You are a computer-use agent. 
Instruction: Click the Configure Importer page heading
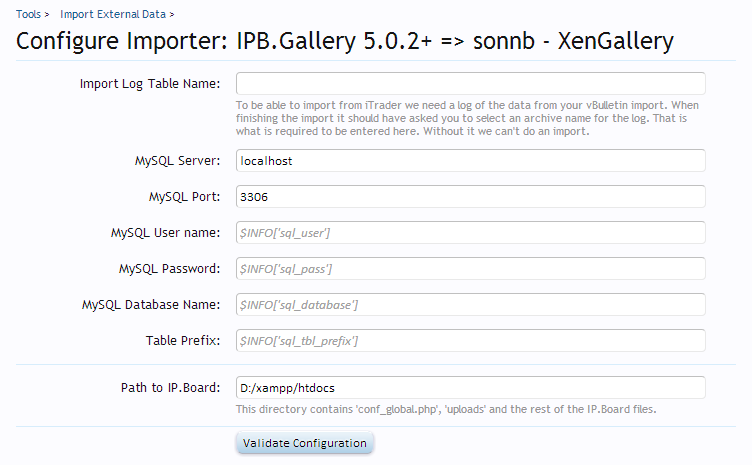345,42
